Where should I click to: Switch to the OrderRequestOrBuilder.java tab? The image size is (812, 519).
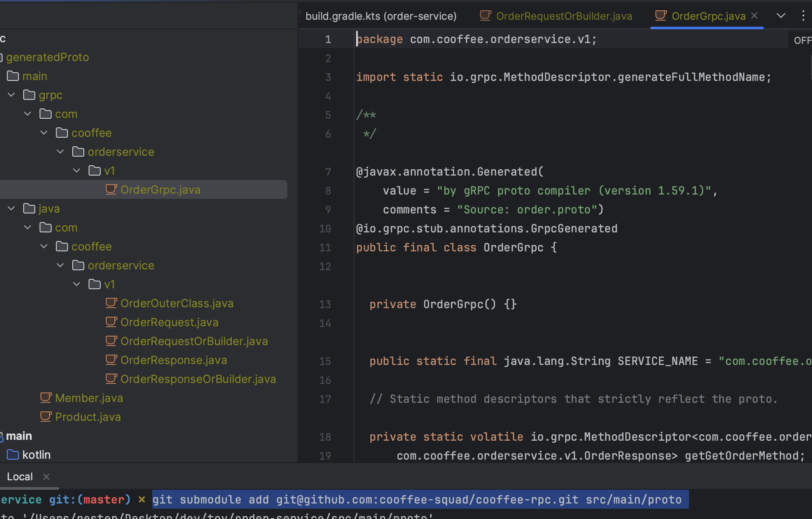[x=556, y=16]
